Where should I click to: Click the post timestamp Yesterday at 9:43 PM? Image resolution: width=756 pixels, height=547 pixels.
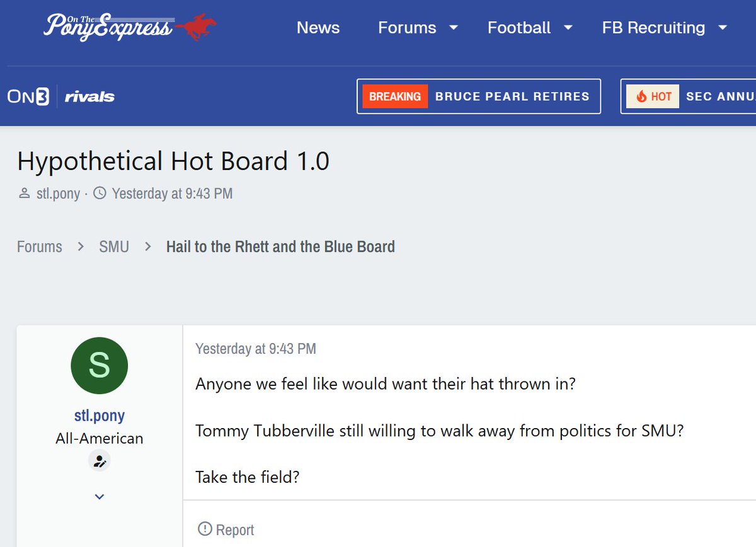point(256,349)
